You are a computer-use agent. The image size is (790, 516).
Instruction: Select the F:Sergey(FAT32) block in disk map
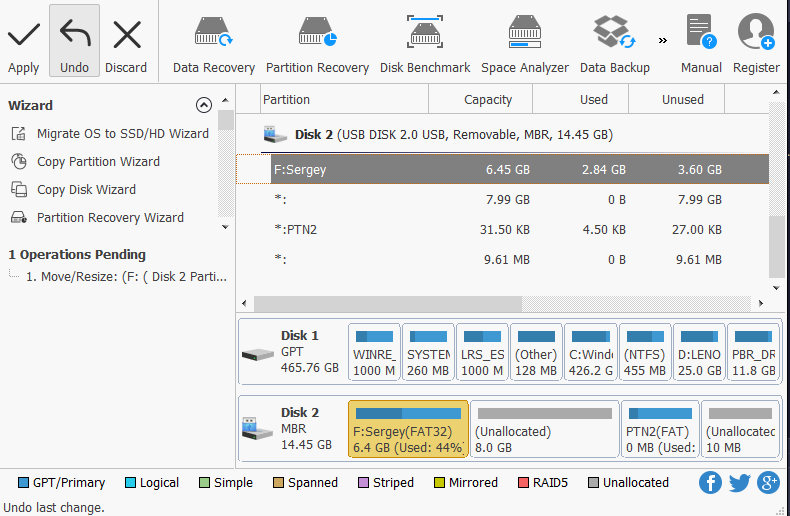click(x=408, y=429)
